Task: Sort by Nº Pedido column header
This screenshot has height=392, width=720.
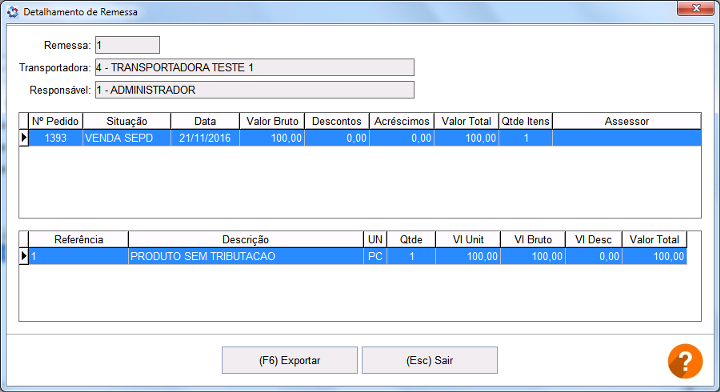Action: (x=56, y=121)
